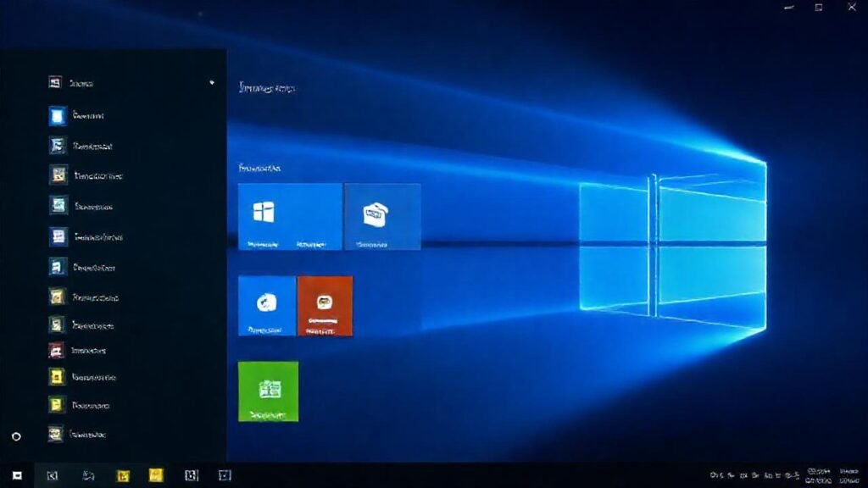Screen dimensions: 868x488
Task: Select the rightmost application icon on the taskbar
Action: pos(223,474)
